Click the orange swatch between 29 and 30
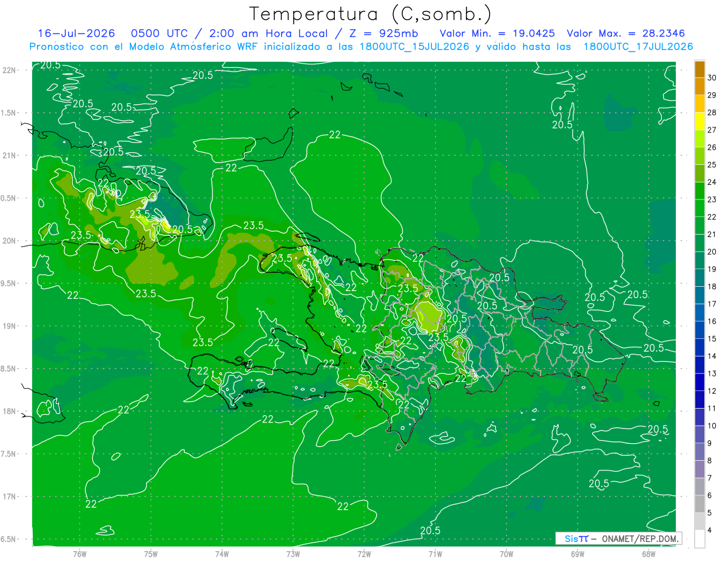Viewport: 728px width, 562px height. (x=699, y=86)
